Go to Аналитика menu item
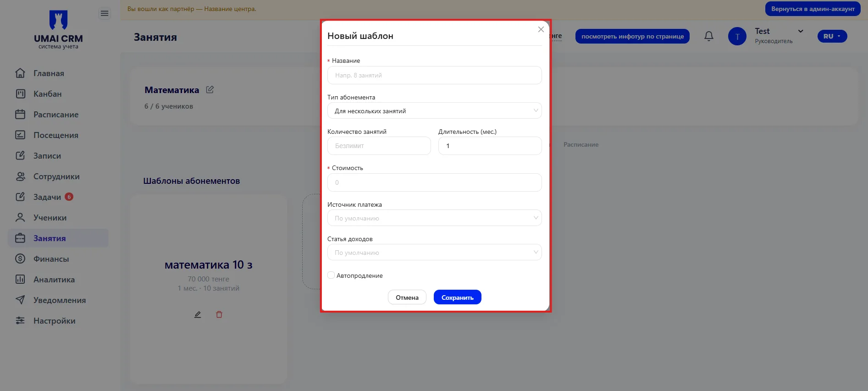868x391 pixels. [x=54, y=280]
